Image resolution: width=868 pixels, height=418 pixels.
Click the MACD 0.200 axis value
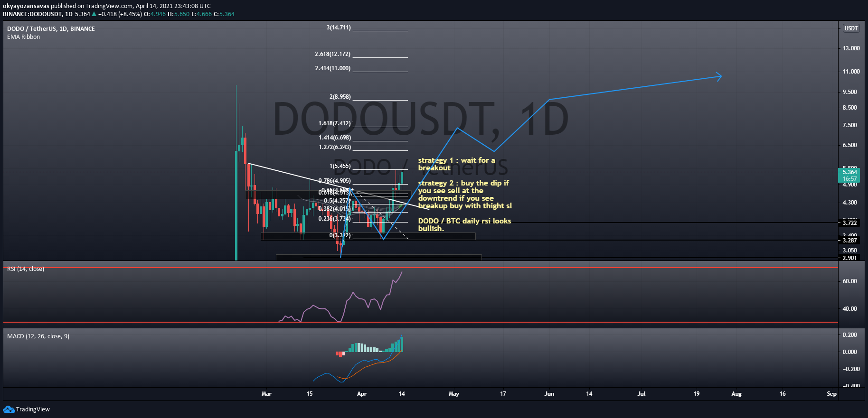850,335
